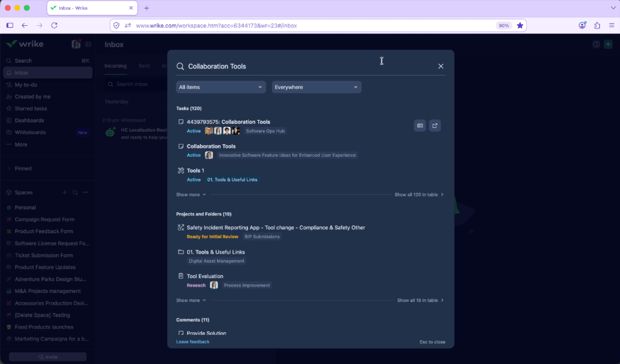The width and height of the screenshot is (620, 364).
Task: Click the browser back arrow
Action: coord(25,25)
